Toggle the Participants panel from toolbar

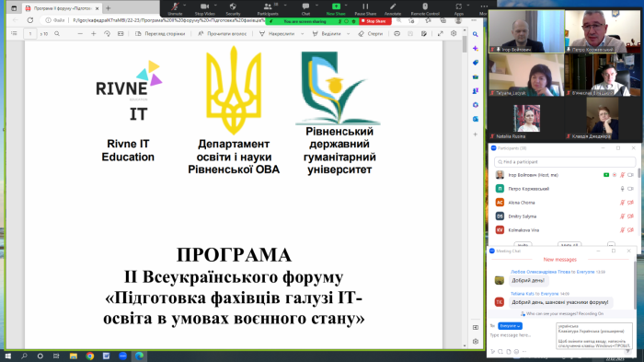[x=268, y=8]
